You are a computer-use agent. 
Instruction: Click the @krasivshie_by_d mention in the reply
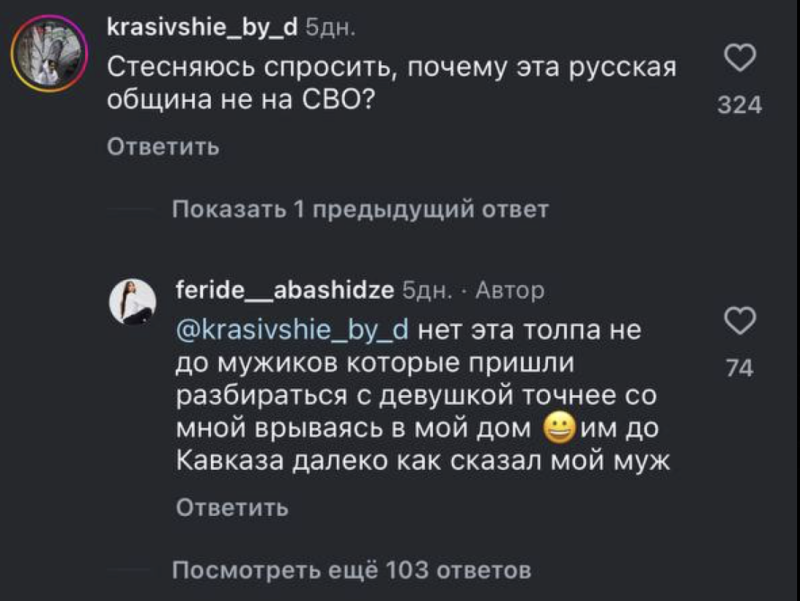[294, 327]
